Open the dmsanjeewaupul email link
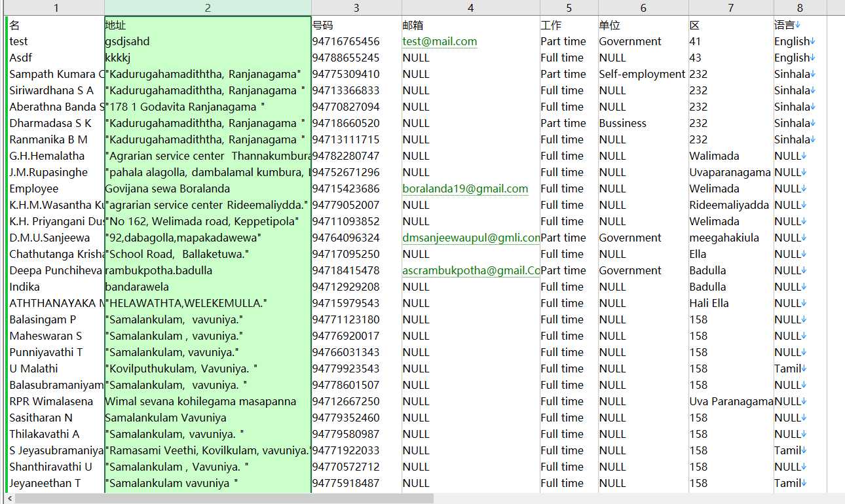845x504 pixels. tap(471, 238)
